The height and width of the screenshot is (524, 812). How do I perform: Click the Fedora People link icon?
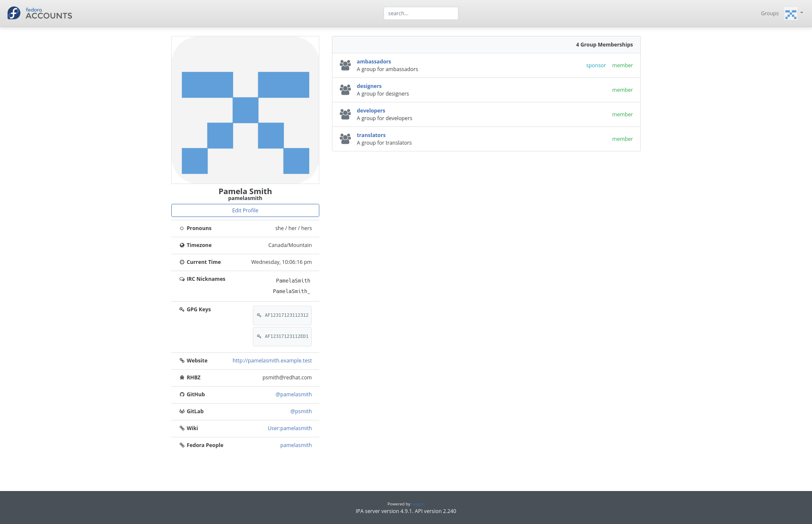click(182, 445)
